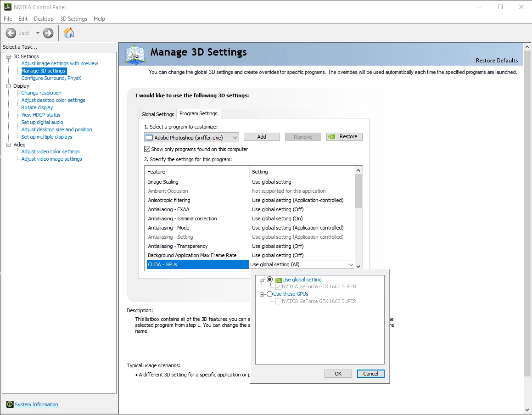Click the NVIDIA Control Panel title icon
This screenshot has height=415, width=532.
tap(7, 7)
